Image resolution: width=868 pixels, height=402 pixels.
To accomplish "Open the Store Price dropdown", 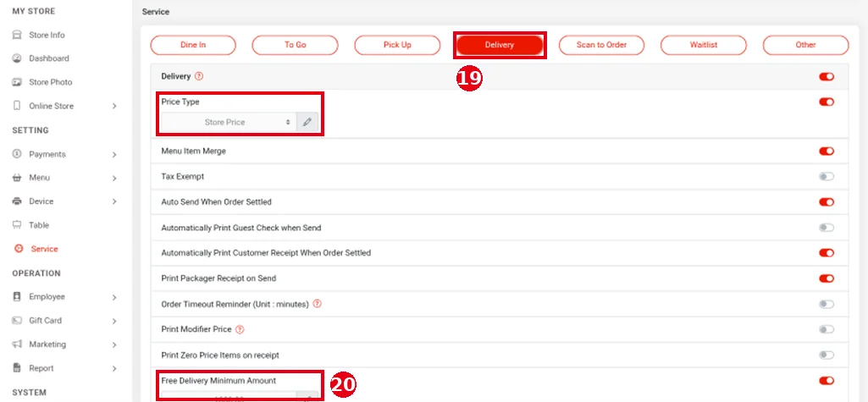I will click(229, 122).
